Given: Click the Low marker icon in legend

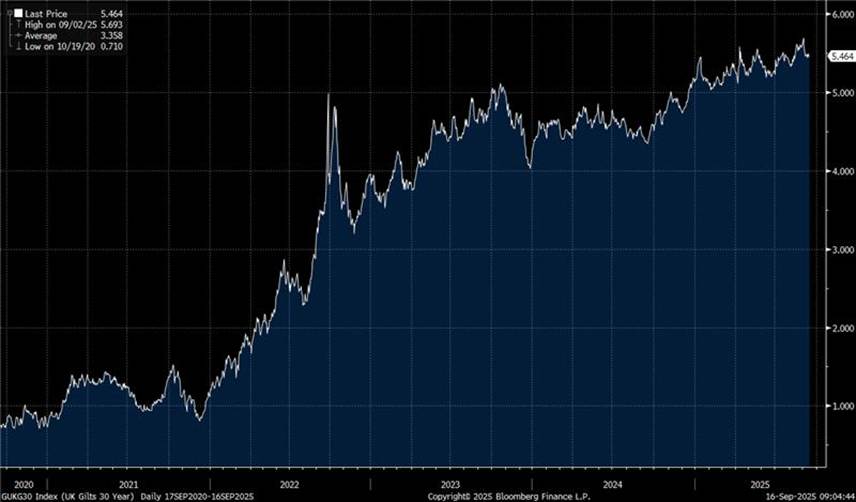Looking at the screenshot, I should [x=17, y=47].
